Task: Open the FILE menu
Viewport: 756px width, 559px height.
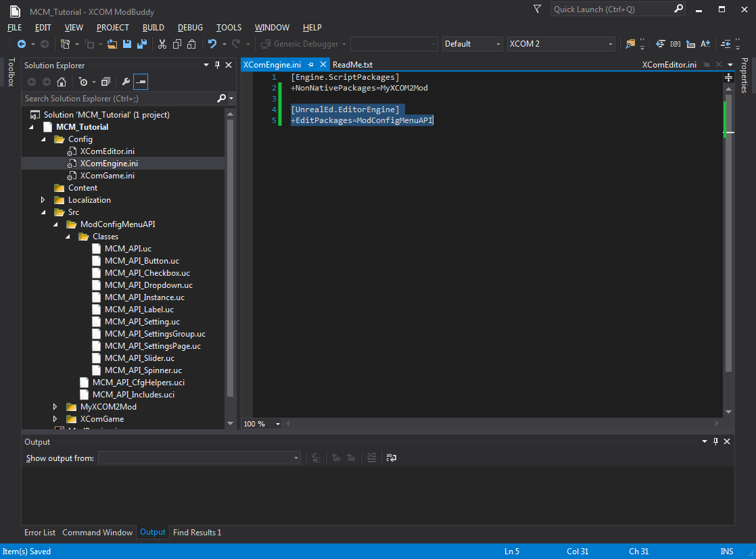Action: click(x=14, y=28)
